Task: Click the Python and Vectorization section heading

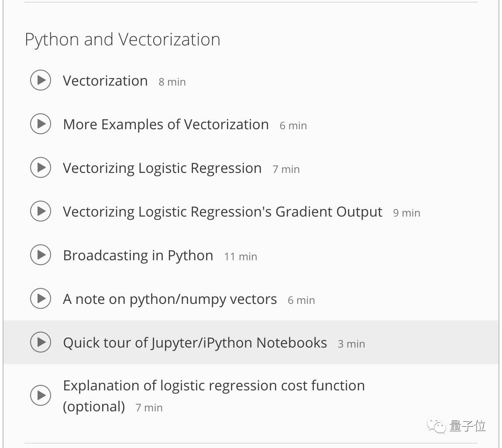Action: (x=122, y=39)
